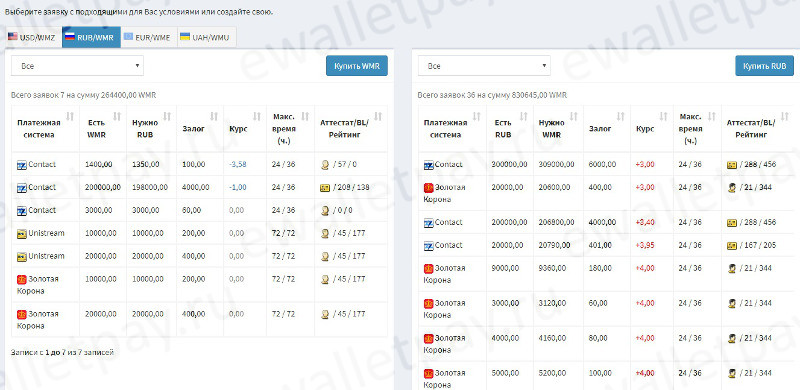Open left 'Все' payment system dropdown
Viewport: 800px width, 390px height.
click(78, 66)
